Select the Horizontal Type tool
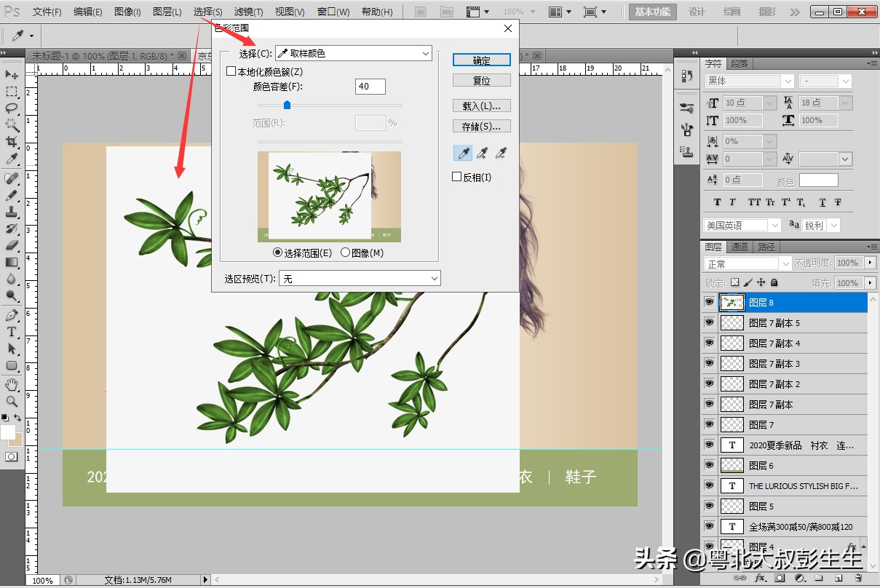 point(11,330)
